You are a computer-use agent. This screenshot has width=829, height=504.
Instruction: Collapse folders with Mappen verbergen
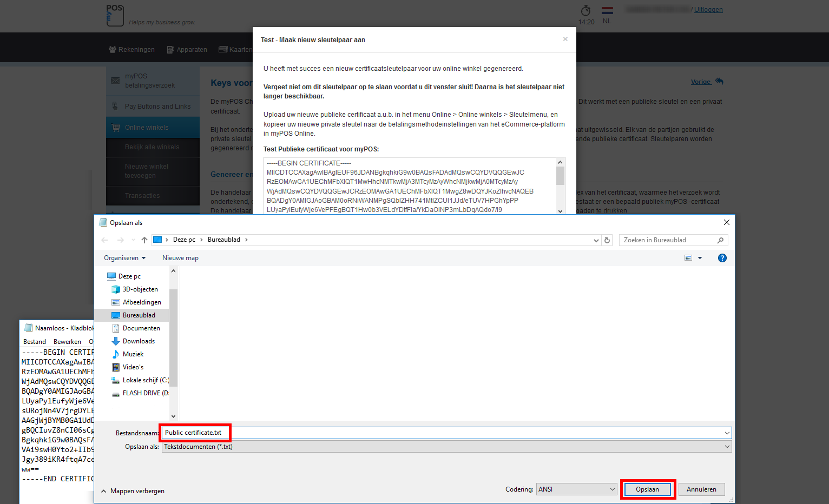coord(133,491)
